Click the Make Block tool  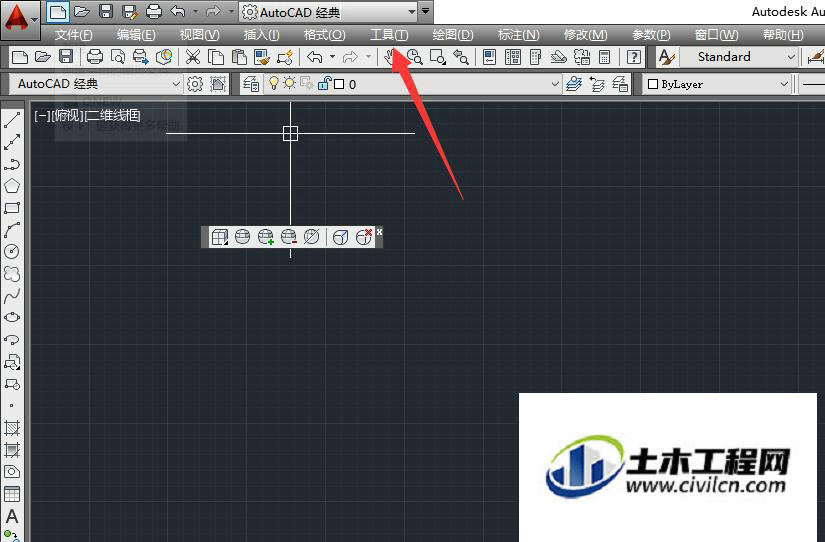(x=12, y=384)
